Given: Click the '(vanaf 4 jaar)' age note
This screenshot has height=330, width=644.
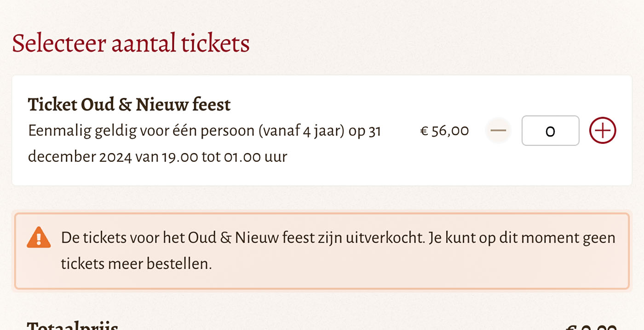Looking at the screenshot, I should coord(301,131).
